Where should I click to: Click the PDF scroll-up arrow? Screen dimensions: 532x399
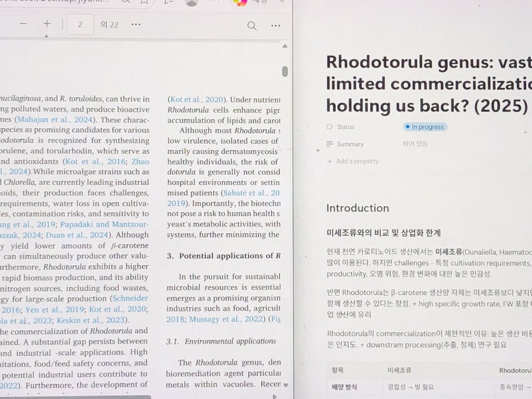coord(285,47)
